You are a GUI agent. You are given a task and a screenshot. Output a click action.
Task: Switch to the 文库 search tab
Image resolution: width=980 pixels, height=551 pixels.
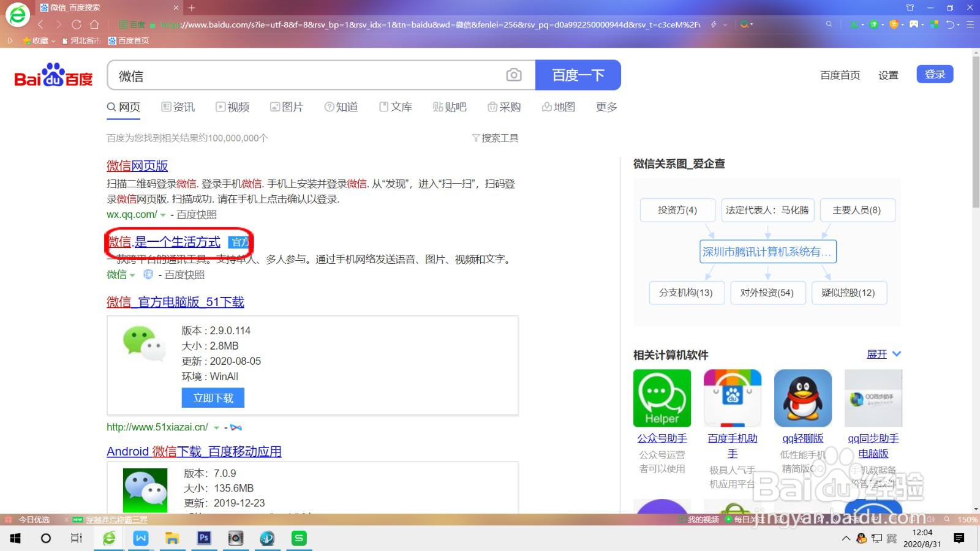point(396,107)
